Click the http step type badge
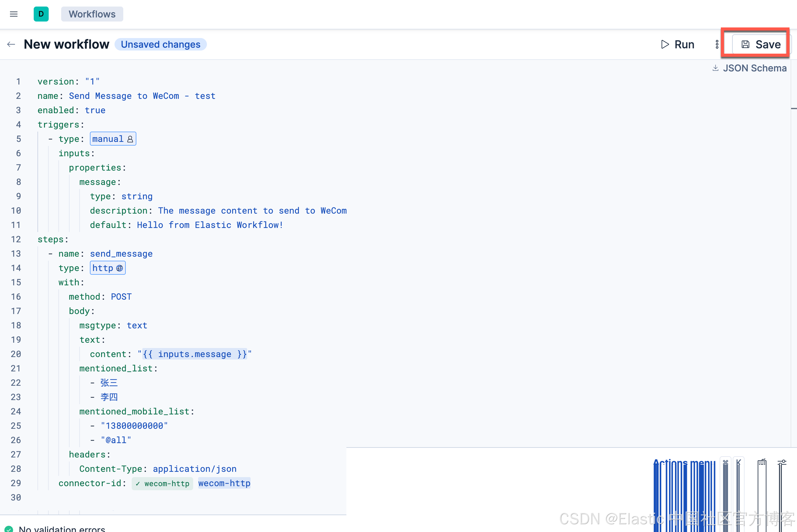797x532 pixels. point(108,268)
